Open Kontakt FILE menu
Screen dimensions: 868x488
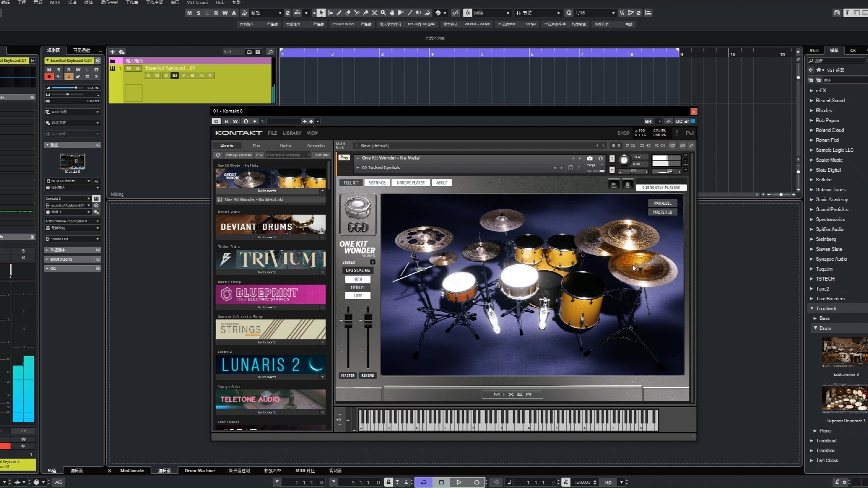(272, 133)
